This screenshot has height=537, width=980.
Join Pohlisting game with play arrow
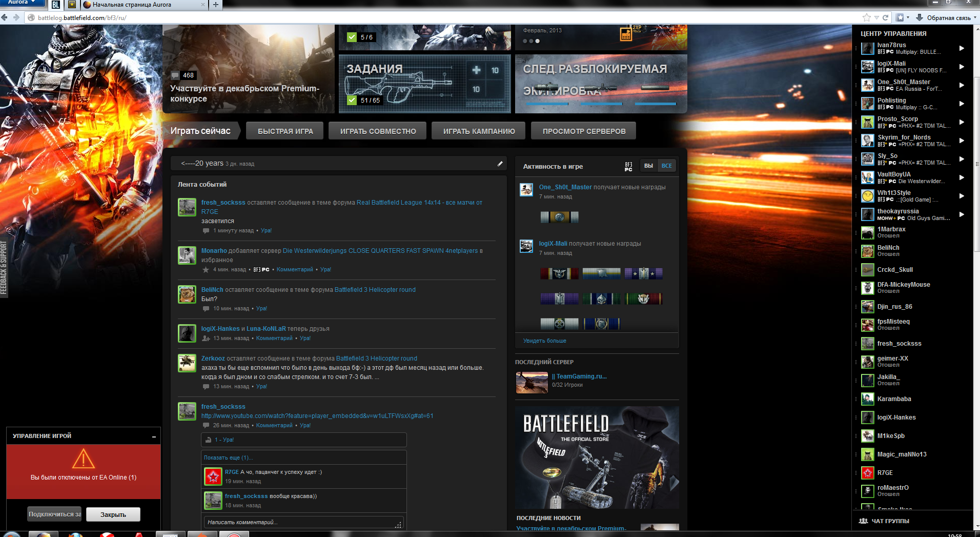coord(962,104)
